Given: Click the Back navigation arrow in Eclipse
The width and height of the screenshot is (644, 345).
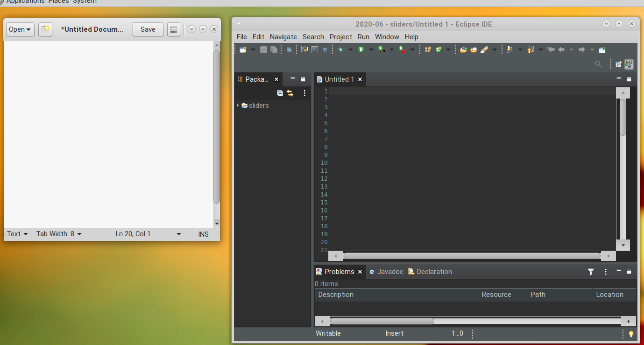Looking at the screenshot, I should click(561, 49).
